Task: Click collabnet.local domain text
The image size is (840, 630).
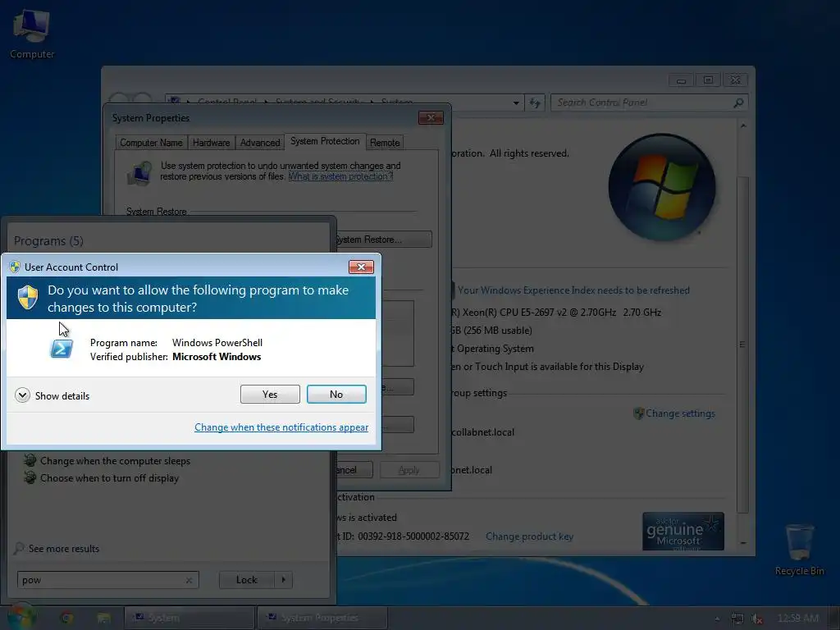Action: point(482,432)
